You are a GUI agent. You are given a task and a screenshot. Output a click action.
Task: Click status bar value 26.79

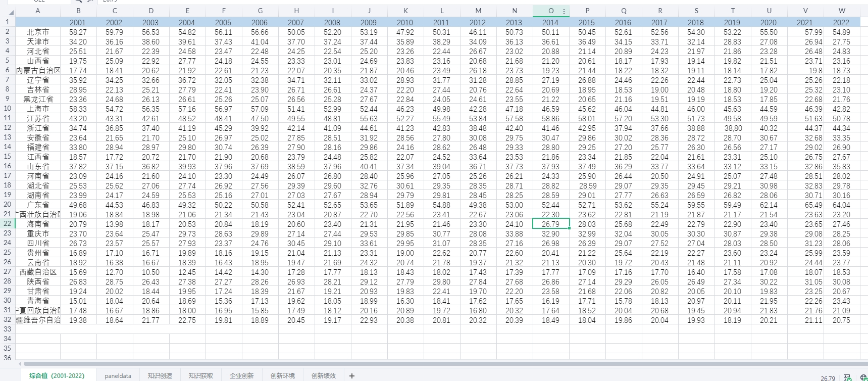828,378
